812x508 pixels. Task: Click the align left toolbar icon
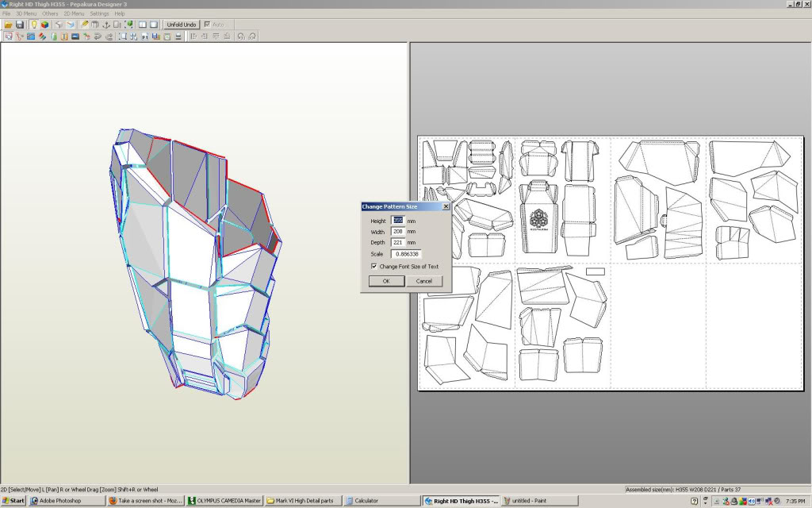193,37
